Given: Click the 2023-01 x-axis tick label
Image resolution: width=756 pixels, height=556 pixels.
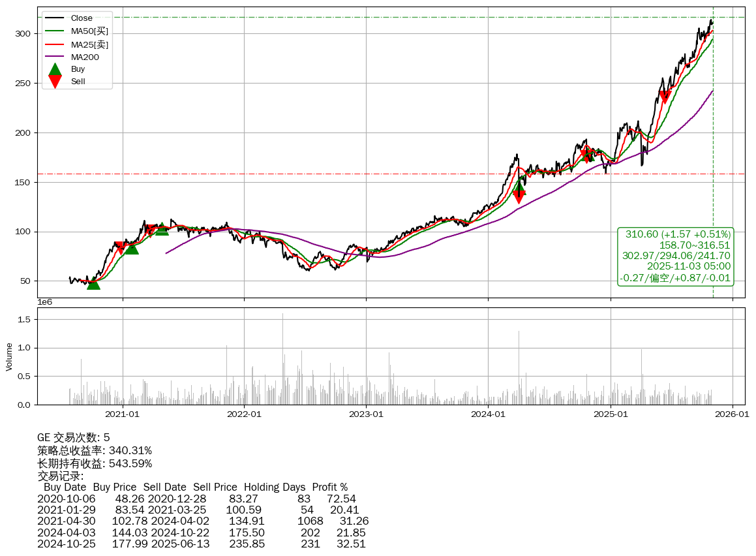Looking at the screenshot, I should 366,414.
